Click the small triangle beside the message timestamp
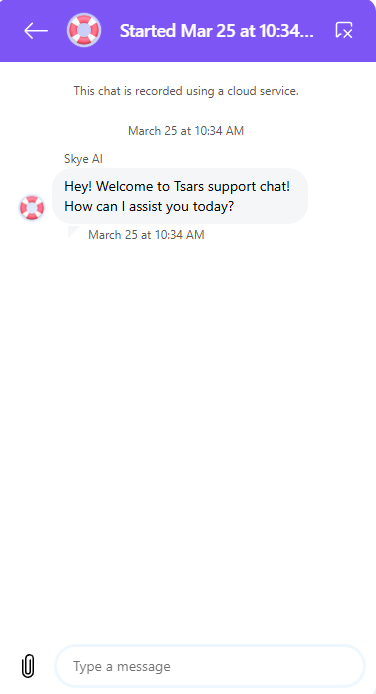The image size is (376, 694). click(x=73, y=231)
